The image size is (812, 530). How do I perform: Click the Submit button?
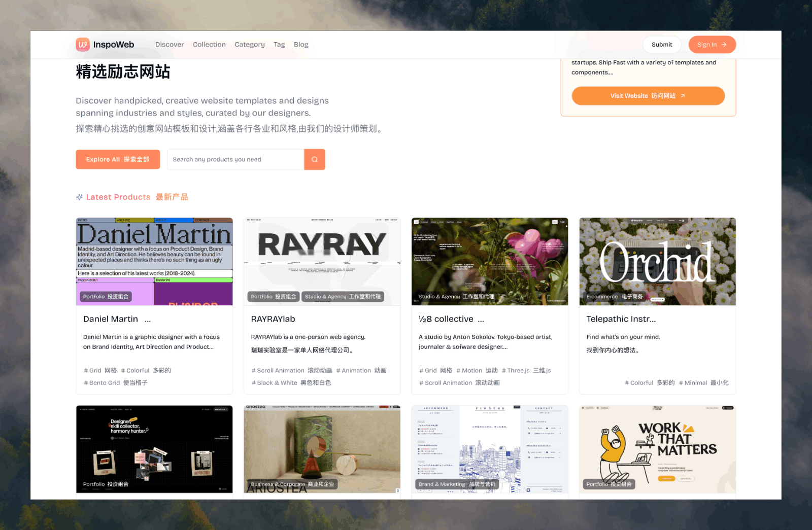click(x=662, y=45)
